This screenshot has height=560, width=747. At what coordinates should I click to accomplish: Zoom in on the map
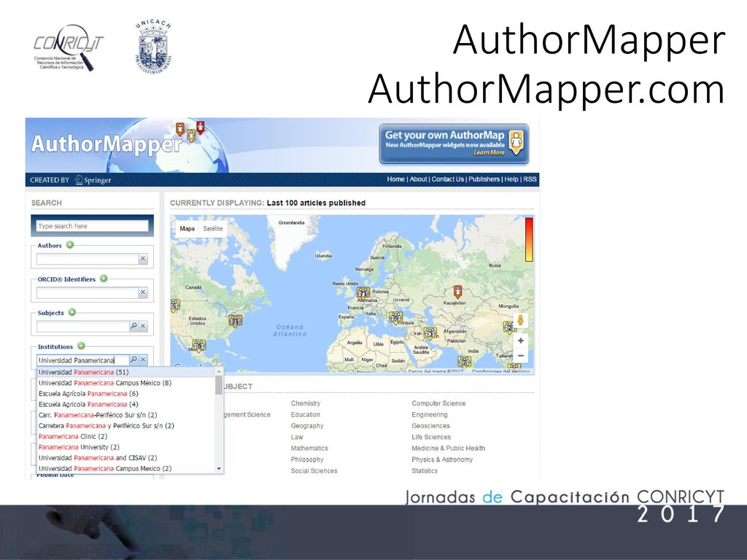click(520, 341)
